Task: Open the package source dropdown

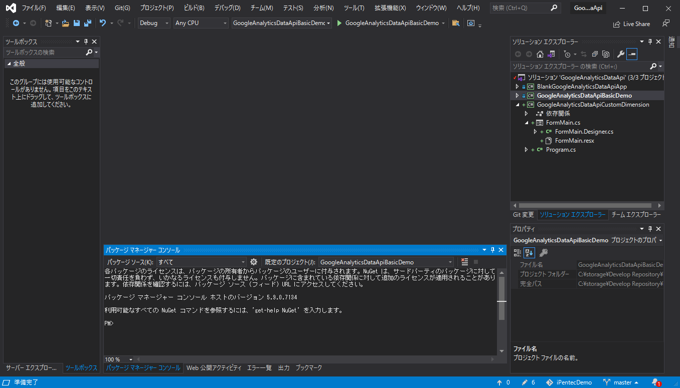Action: [201, 262]
